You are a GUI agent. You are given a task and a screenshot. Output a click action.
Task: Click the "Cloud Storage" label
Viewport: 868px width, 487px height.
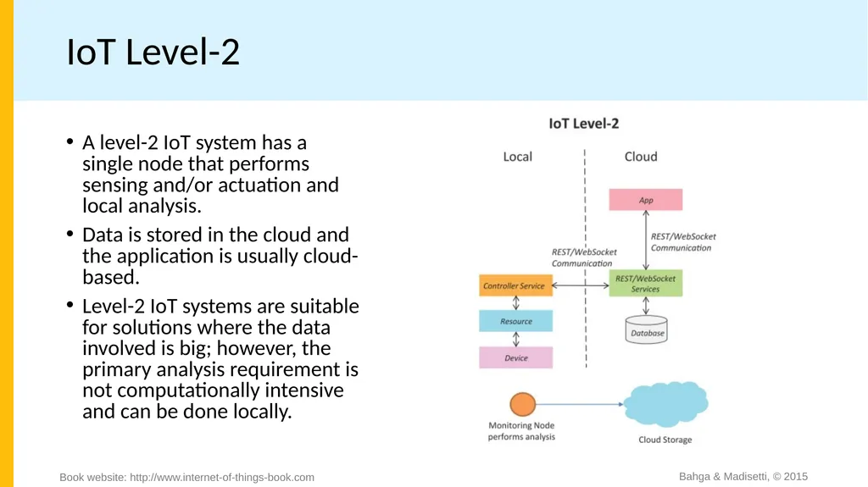tap(665, 440)
